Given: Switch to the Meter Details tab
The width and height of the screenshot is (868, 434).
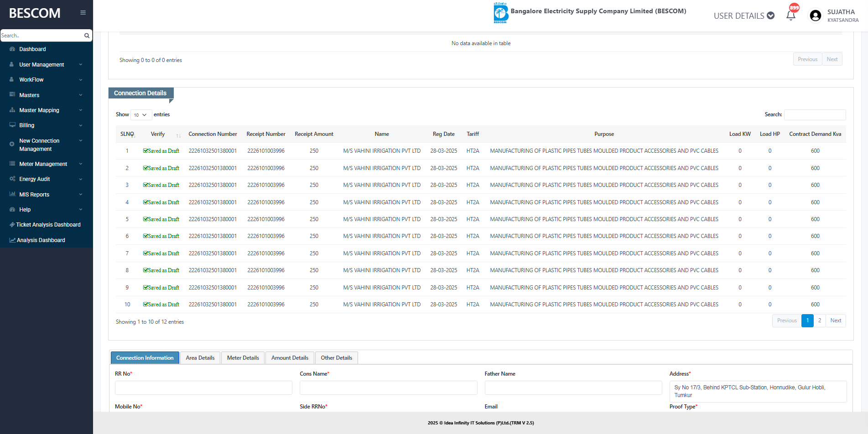Looking at the screenshot, I should pos(243,358).
